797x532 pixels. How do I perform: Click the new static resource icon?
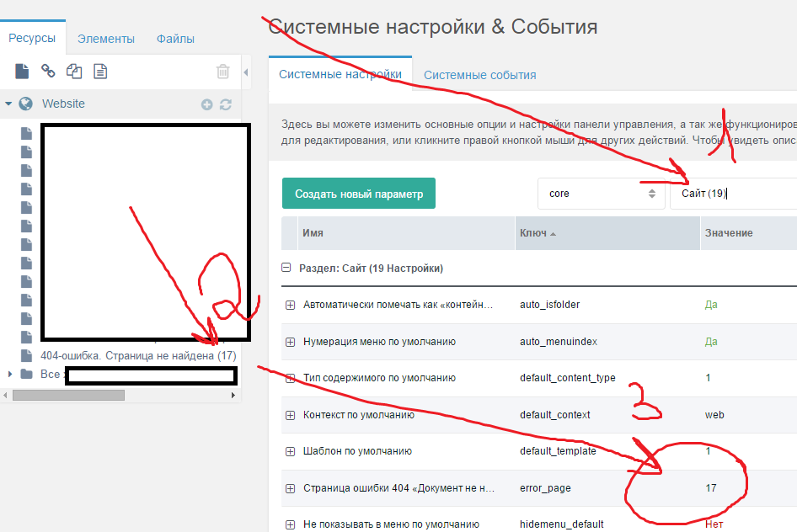coord(100,71)
